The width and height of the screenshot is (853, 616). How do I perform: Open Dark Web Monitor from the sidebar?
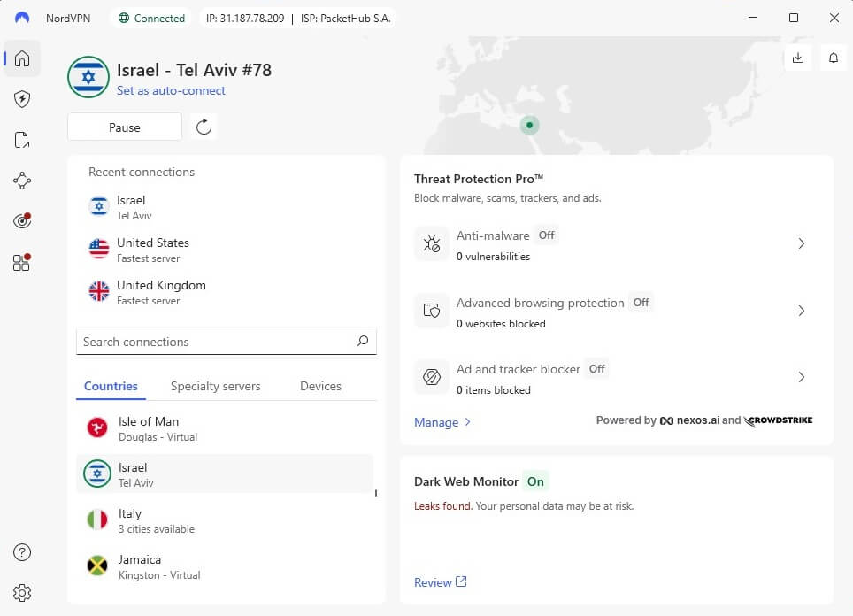[22, 220]
